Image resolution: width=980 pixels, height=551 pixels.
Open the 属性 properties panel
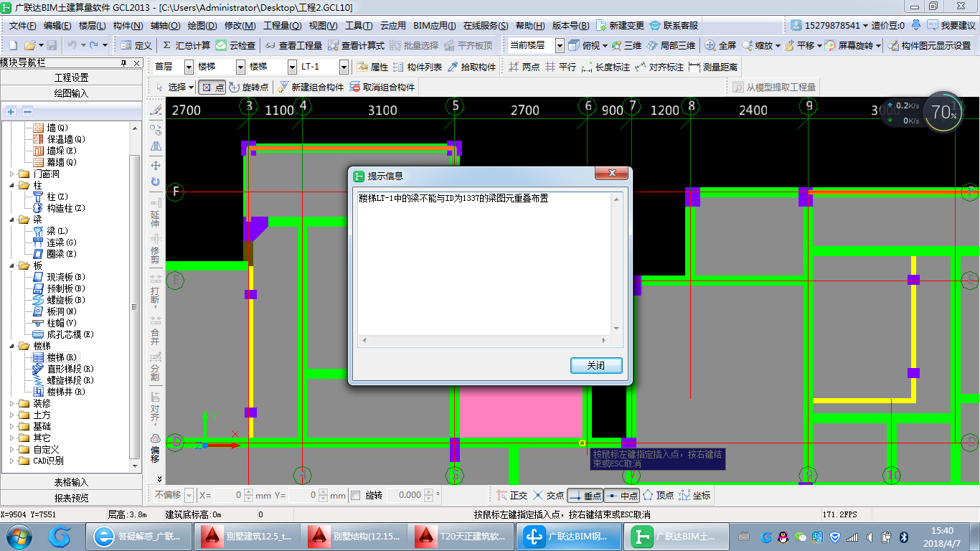(372, 67)
